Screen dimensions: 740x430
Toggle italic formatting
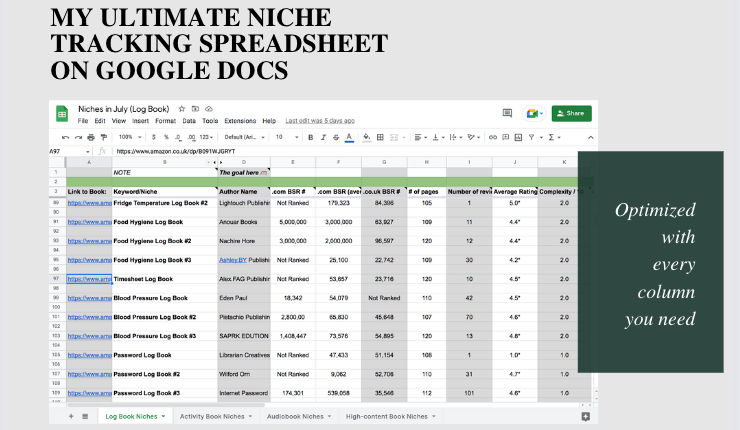(x=323, y=137)
